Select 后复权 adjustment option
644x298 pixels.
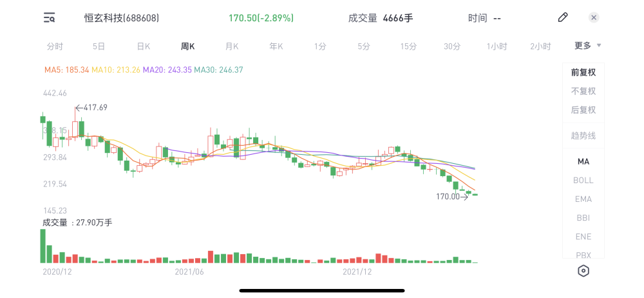tap(583, 110)
